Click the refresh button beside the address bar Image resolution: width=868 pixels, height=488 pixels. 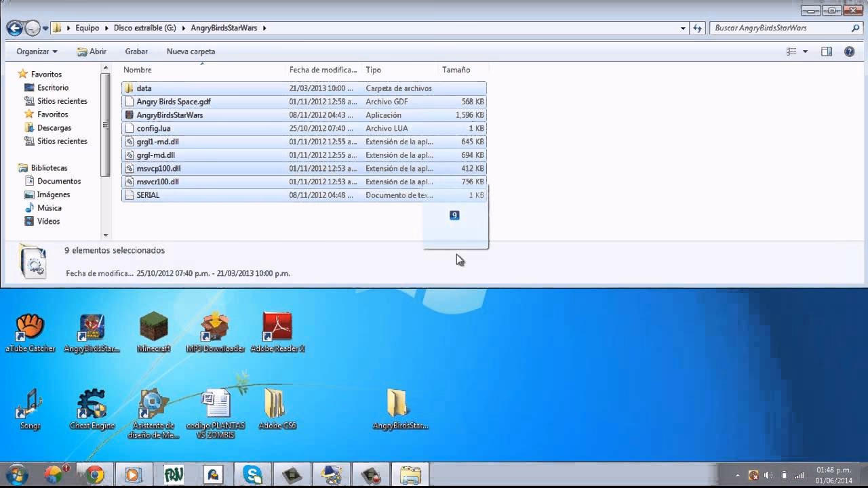point(698,28)
